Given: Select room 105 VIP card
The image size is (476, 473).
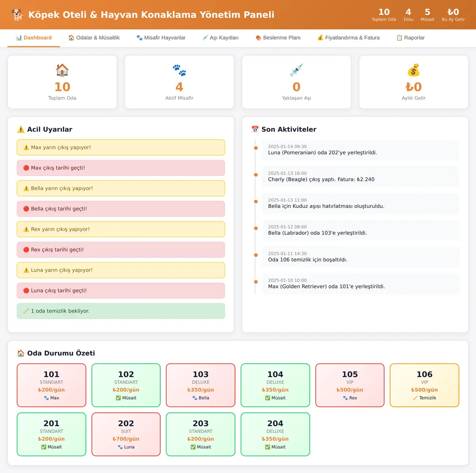Looking at the screenshot, I should pyautogui.click(x=350, y=385).
